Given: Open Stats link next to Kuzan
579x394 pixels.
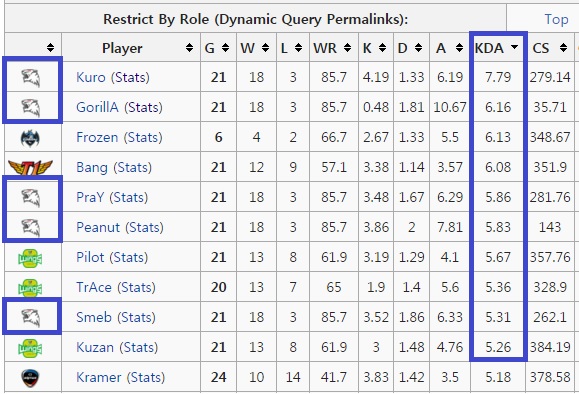Looking at the screenshot, I should [x=138, y=347].
